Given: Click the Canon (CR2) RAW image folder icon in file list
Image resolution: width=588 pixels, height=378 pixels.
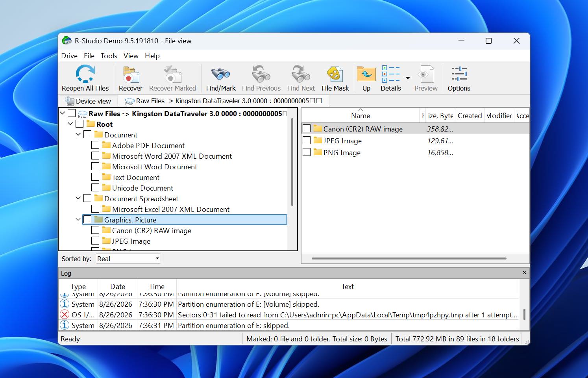Looking at the screenshot, I should click(318, 128).
